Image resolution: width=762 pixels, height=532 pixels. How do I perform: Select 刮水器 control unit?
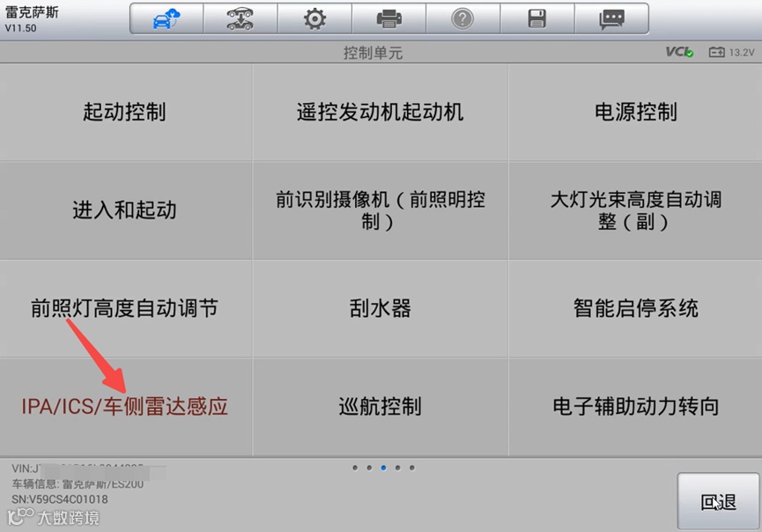[380, 308]
